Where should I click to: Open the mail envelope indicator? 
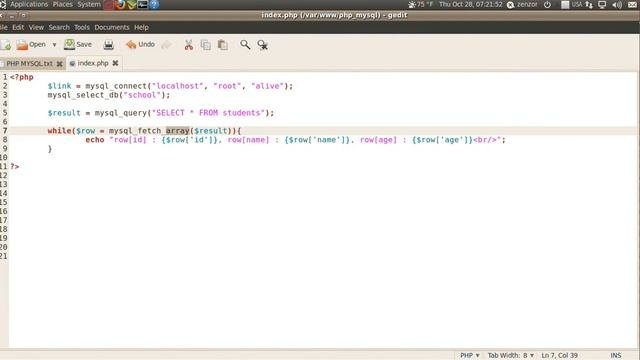633,4
